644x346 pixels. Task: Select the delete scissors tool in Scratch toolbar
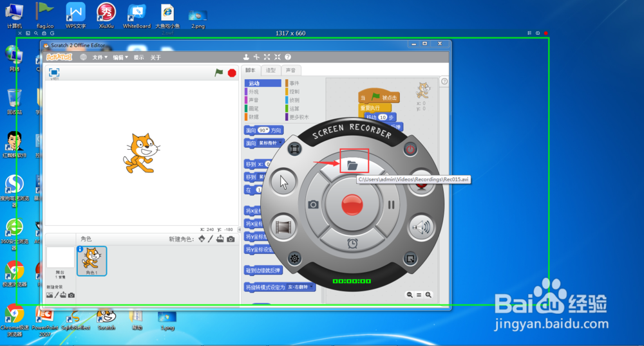tap(256, 57)
